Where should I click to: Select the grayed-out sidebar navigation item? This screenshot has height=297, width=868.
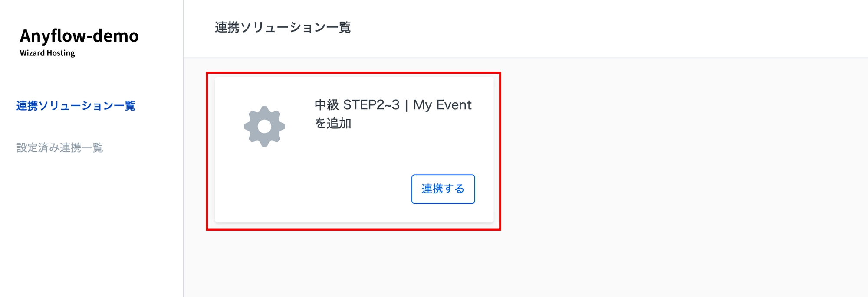59,147
